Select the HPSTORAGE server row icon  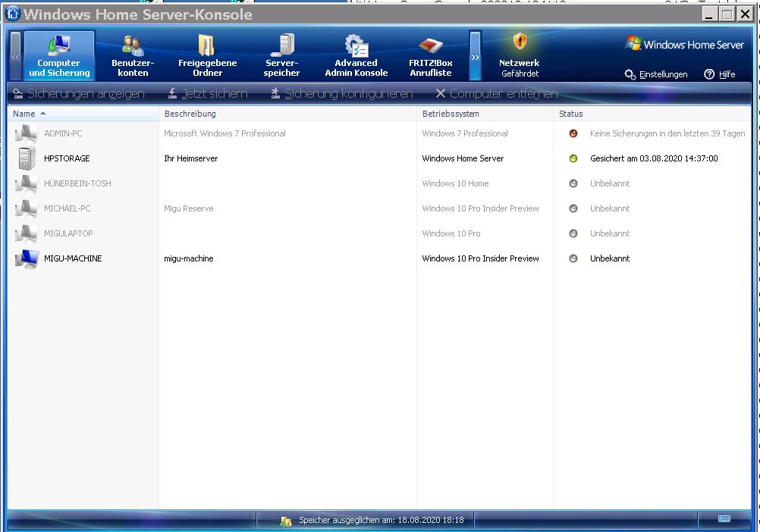pyautogui.click(x=27, y=158)
